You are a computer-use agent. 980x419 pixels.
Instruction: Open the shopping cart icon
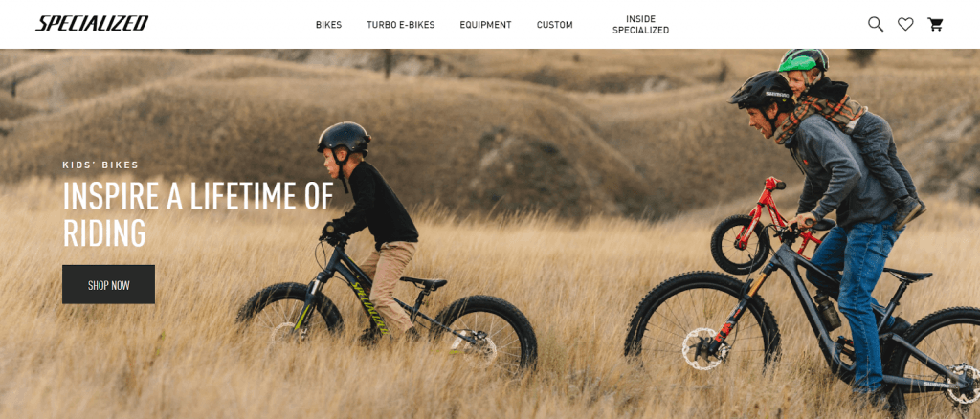(x=935, y=24)
